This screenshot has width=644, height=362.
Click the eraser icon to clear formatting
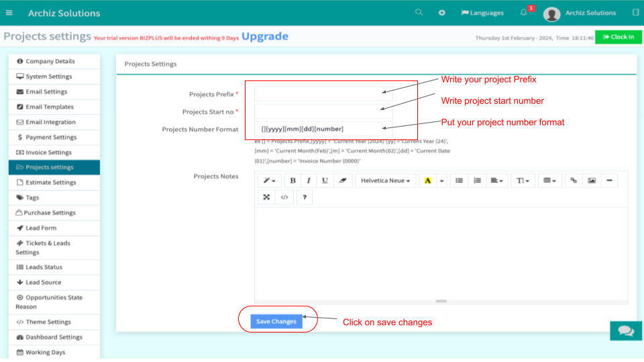pos(341,180)
